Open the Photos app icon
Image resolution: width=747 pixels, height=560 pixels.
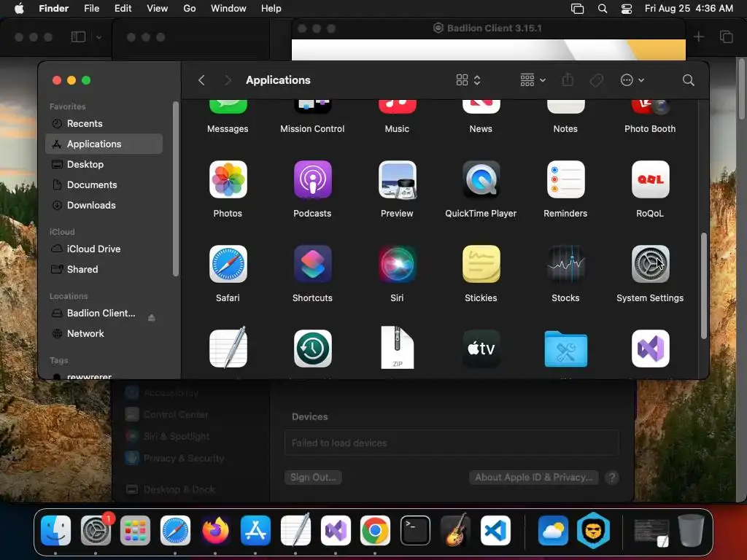pyautogui.click(x=228, y=179)
